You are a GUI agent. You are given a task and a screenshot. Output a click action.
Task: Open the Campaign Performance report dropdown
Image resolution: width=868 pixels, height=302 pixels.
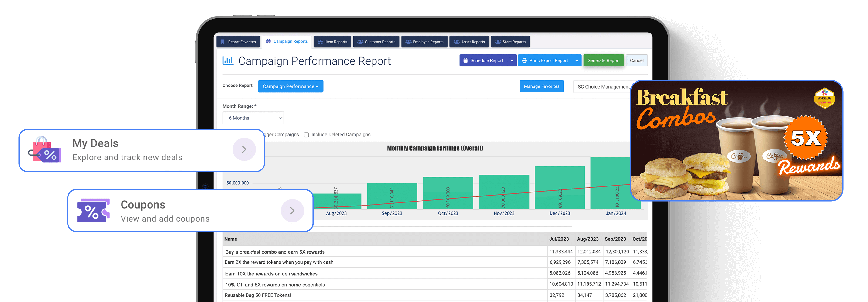290,86
